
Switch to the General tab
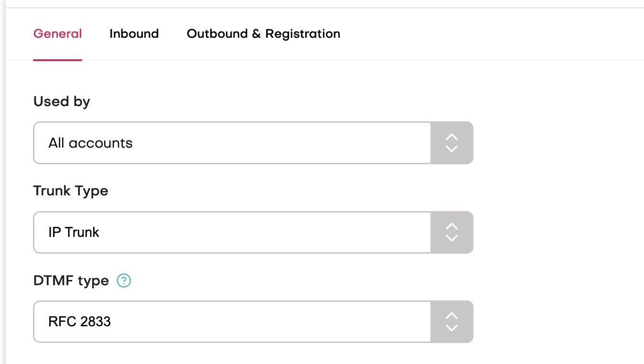tap(57, 34)
